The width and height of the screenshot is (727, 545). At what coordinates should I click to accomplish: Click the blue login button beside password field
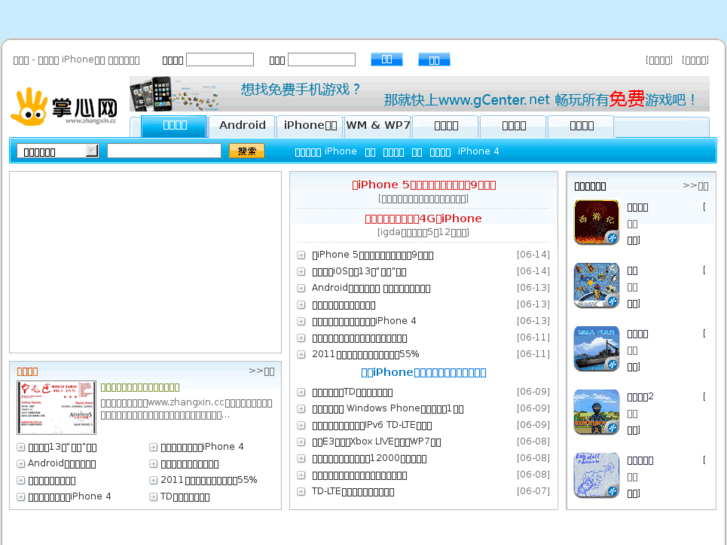(x=387, y=59)
